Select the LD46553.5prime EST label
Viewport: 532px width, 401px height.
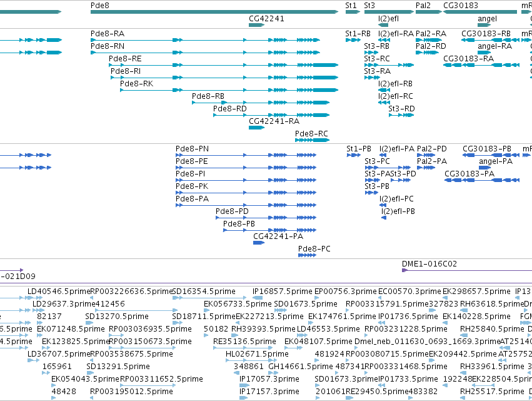[x=328, y=329]
